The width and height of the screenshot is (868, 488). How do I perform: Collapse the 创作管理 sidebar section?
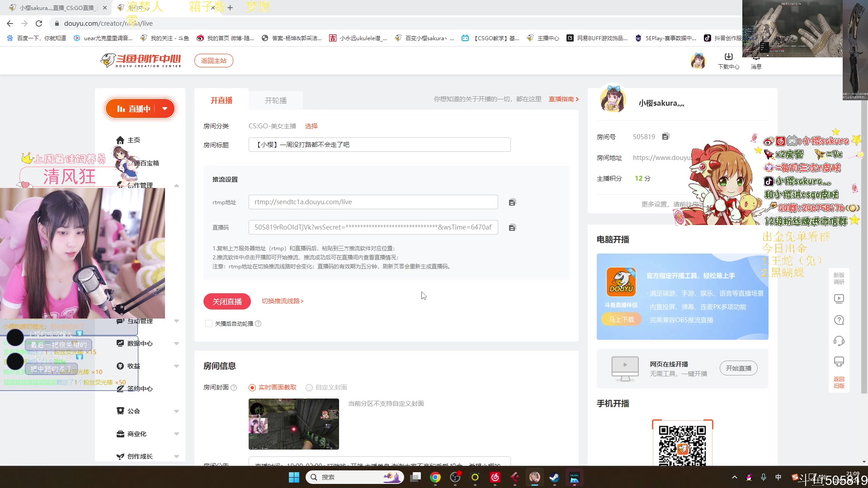click(176, 185)
